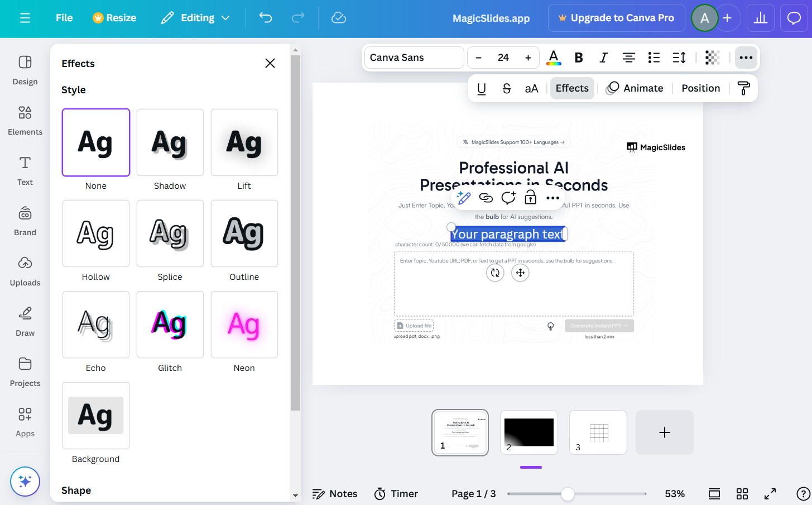Open the Design sidebar panel
The width and height of the screenshot is (812, 505).
pos(25,70)
